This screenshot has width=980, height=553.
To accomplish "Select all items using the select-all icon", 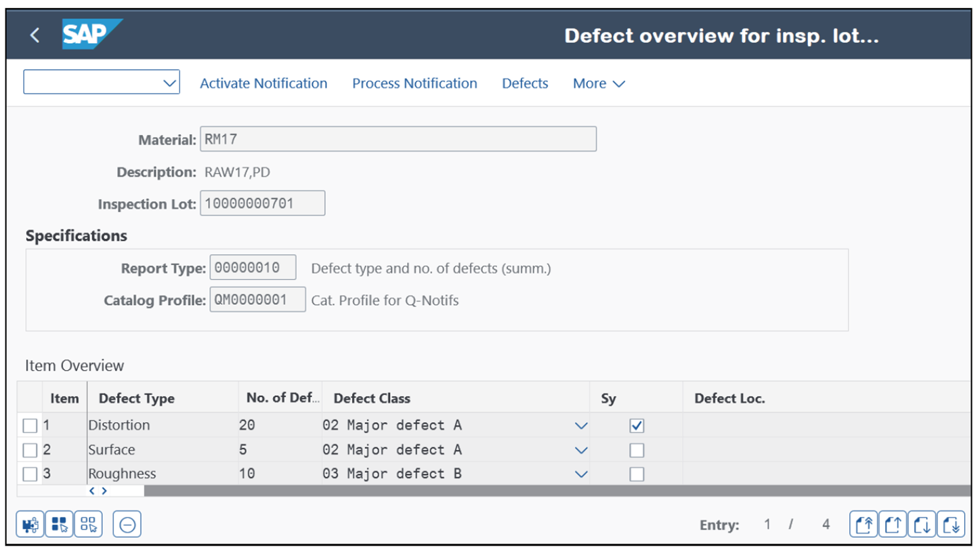I will click(x=60, y=523).
